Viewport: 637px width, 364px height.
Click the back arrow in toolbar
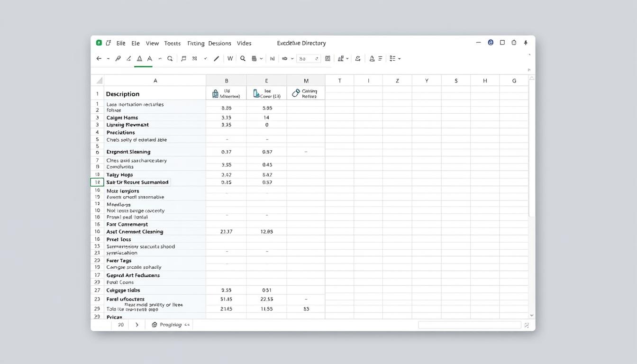coord(99,59)
